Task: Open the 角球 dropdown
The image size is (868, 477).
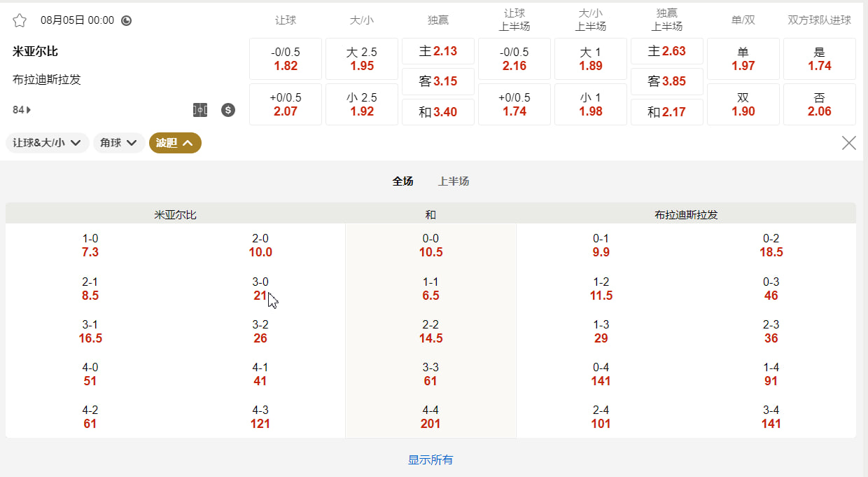Action: click(119, 143)
